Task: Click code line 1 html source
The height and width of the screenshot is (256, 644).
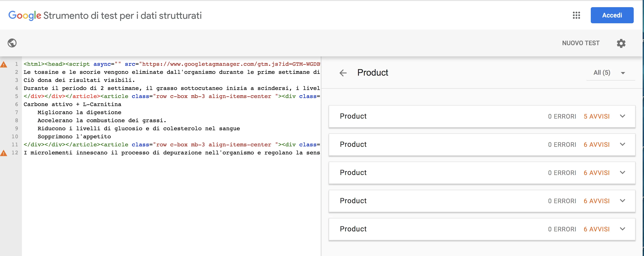Action: [x=172, y=64]
